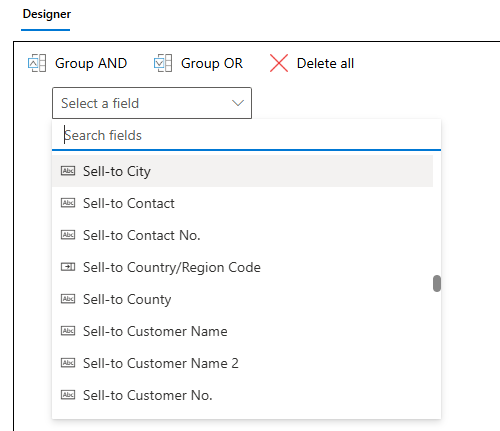This screenshot has width=500, height=431.
Task: Select Sell-to Customer Name option
Action: pos(242,331)
